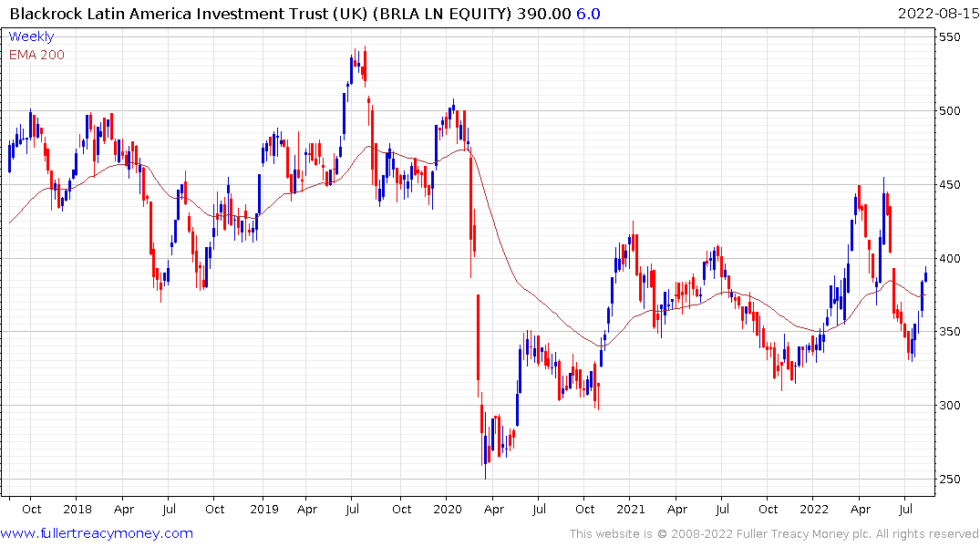Click the copyright notice Fuller Treacy Money plc

click(x=774, y=534)
